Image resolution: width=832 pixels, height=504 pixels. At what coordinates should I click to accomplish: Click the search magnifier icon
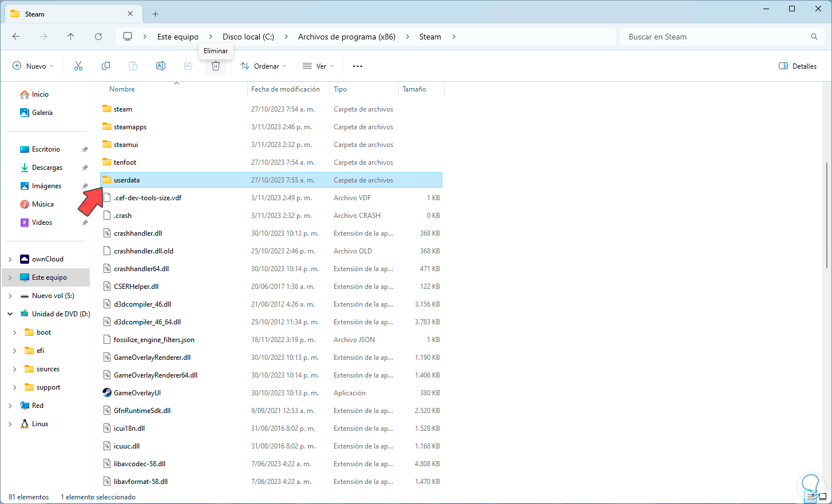tap(814, 37)
